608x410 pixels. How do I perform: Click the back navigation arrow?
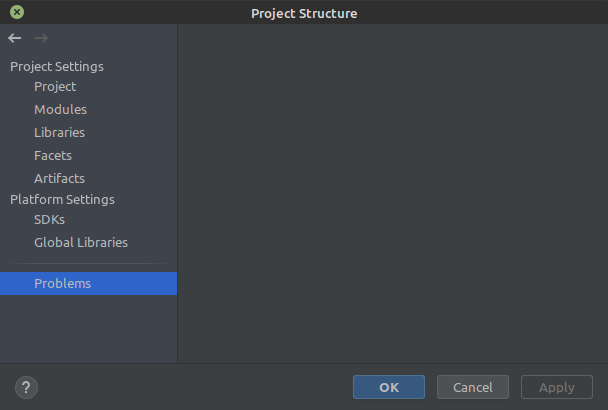[x=14, y=38]
